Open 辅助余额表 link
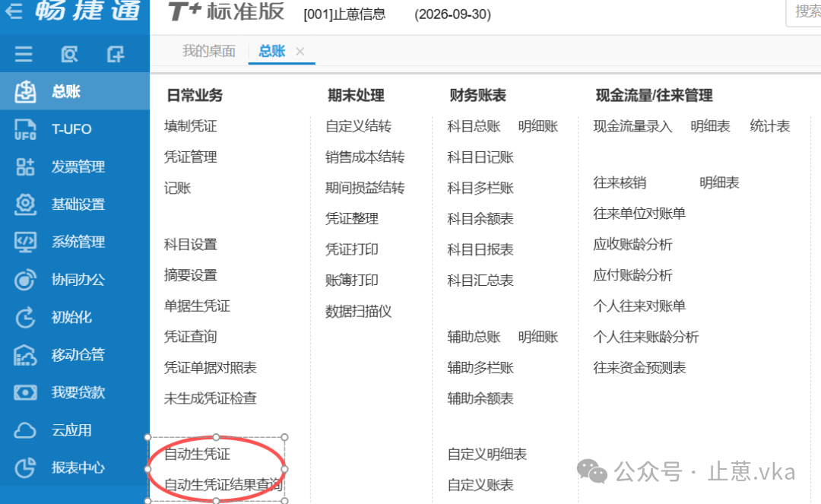821x504 pixels. coord(480,398)
